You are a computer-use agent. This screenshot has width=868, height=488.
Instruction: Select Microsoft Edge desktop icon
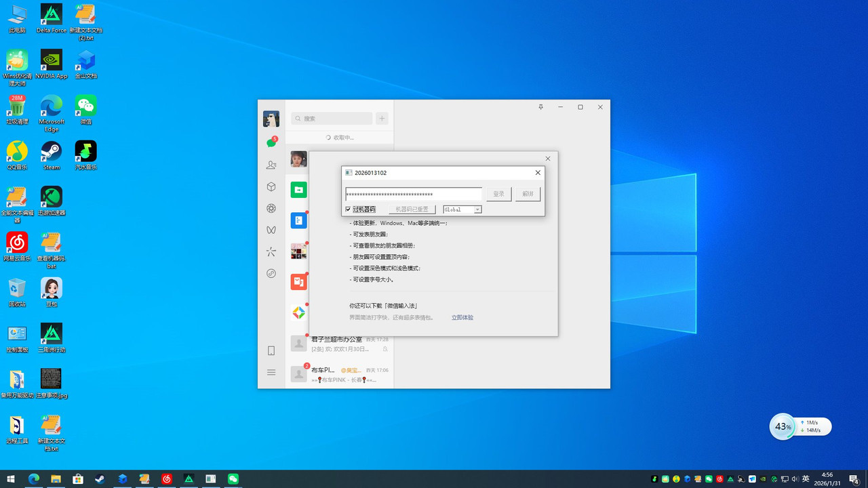point(52,113)
